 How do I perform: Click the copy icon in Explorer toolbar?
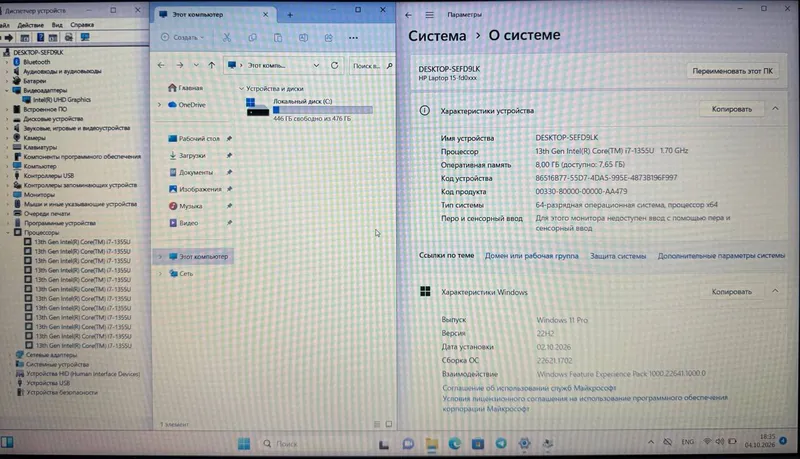(x=253, y=37)
